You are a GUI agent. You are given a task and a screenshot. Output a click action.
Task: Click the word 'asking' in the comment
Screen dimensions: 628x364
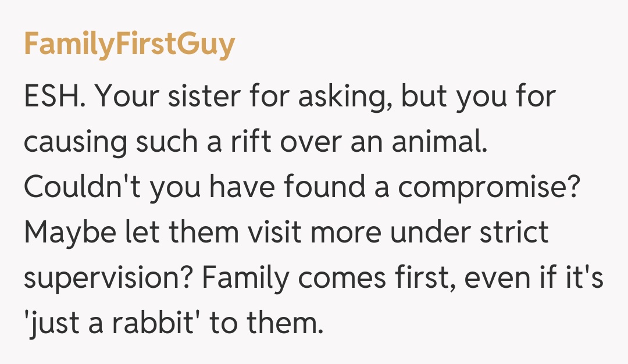click(345, 98)
